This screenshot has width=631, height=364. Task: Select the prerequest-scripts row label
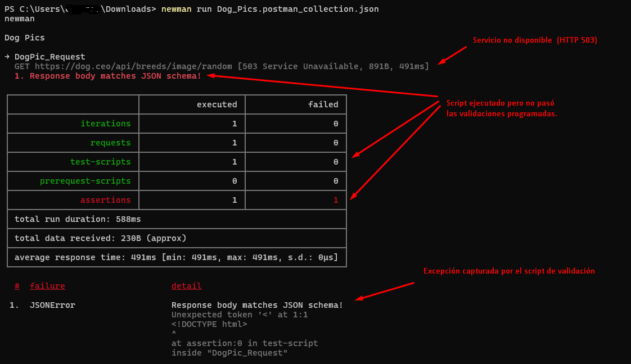point(85,181)
